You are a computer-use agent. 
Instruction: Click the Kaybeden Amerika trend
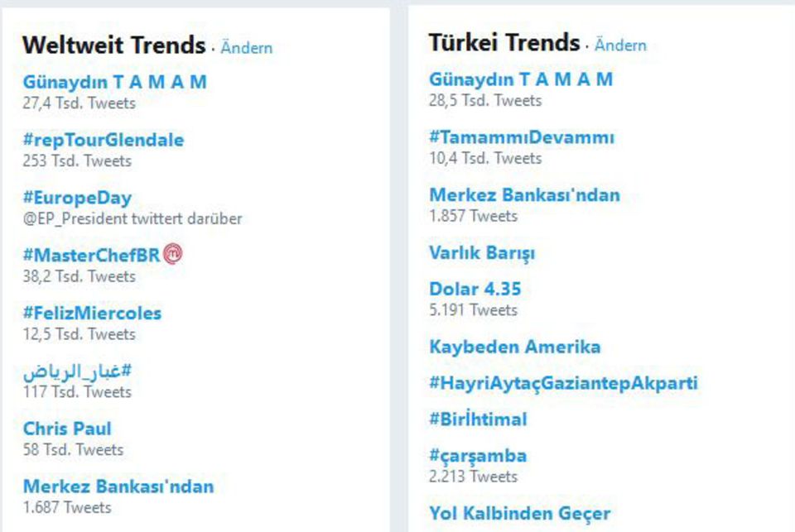click(514, 347)
